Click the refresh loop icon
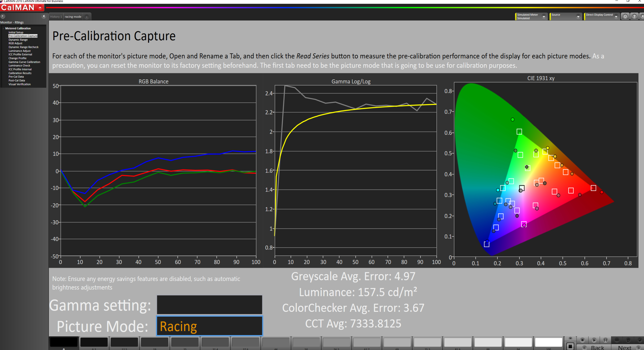 pyautogui.click(x=628, y=340)
